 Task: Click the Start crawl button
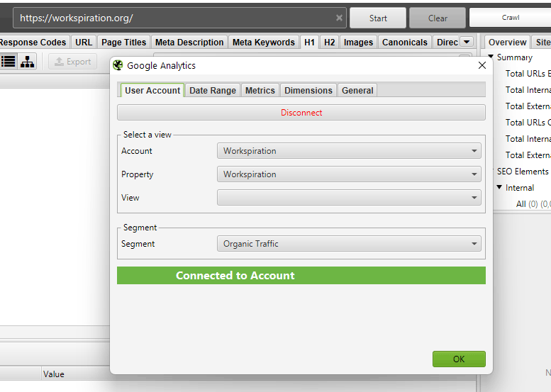point(378,18)
